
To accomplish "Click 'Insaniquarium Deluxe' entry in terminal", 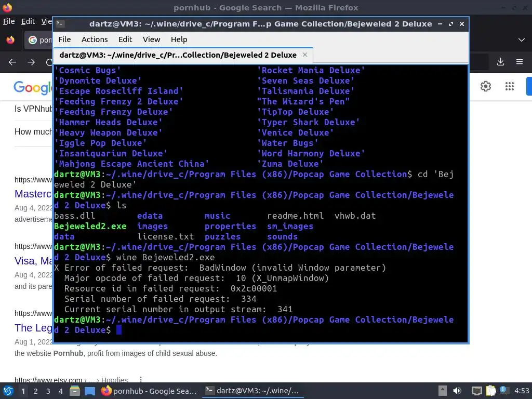I will (x=111, y=153).
